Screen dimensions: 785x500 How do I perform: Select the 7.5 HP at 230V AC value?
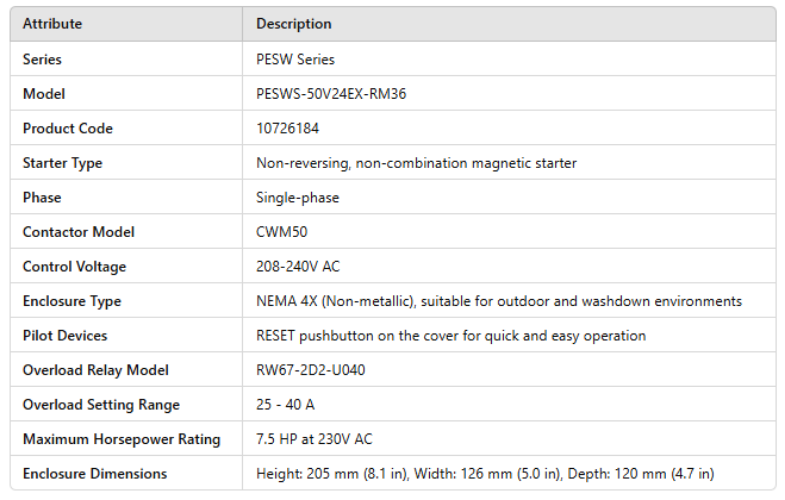(x=314, y=439)
